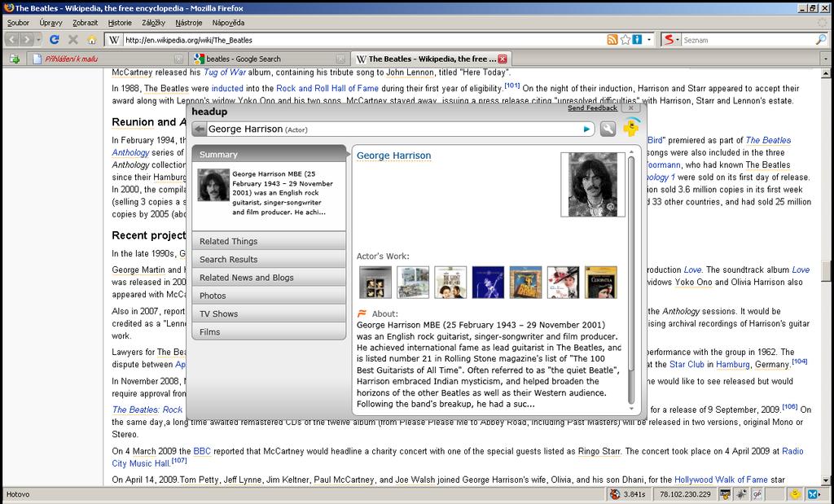
Task: Go to the Home page icon
Action: [x=92, y=40]
